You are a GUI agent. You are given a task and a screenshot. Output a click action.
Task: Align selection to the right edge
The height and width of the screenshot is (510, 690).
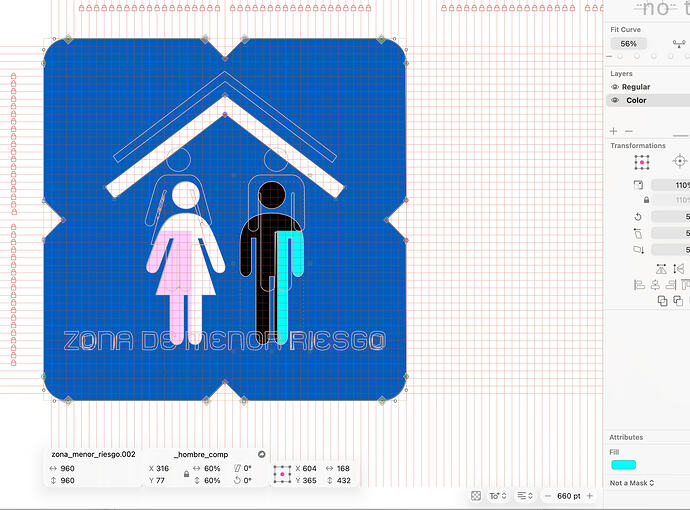(671, 285)
